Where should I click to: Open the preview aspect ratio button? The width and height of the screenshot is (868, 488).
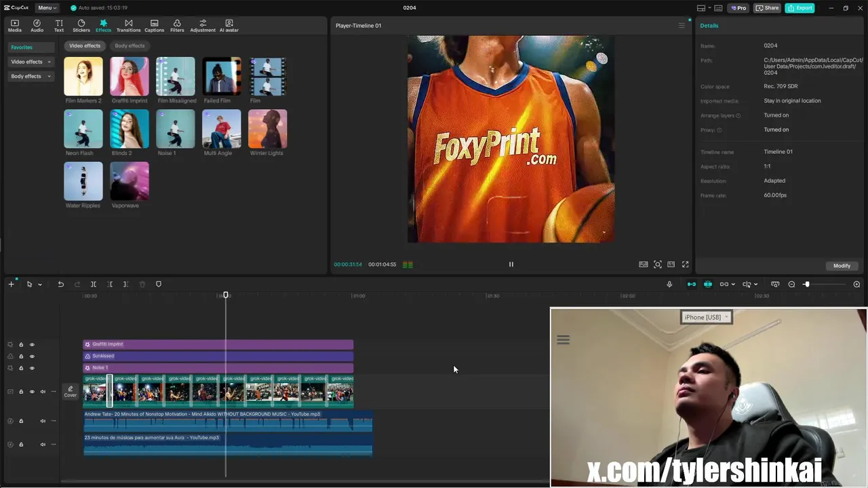[671, 264]
